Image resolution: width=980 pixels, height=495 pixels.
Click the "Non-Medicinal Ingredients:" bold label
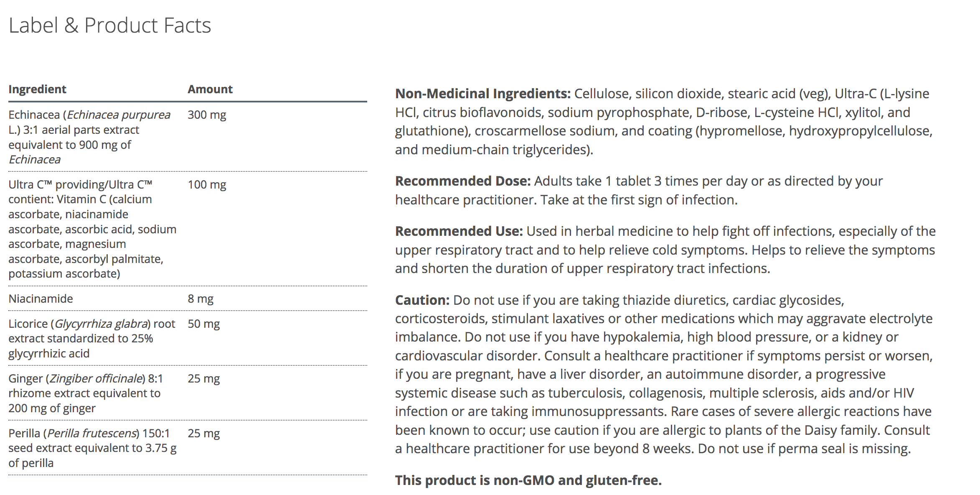[x=482, y=94]
